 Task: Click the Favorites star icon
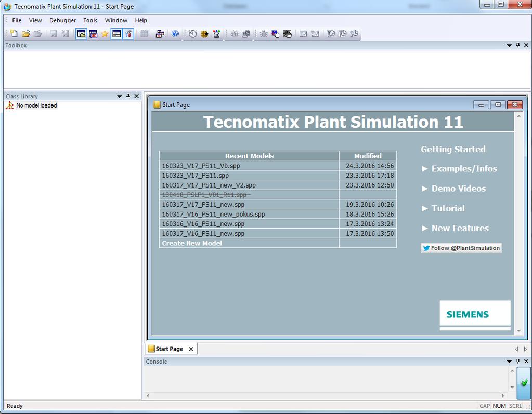tap(105, 34)
